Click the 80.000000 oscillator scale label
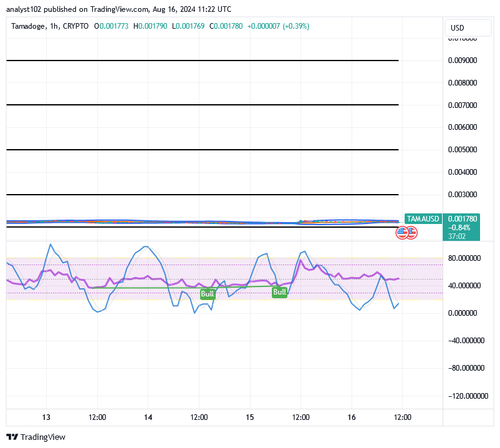Viewport: 500px width, 448px height. [466, 258]
